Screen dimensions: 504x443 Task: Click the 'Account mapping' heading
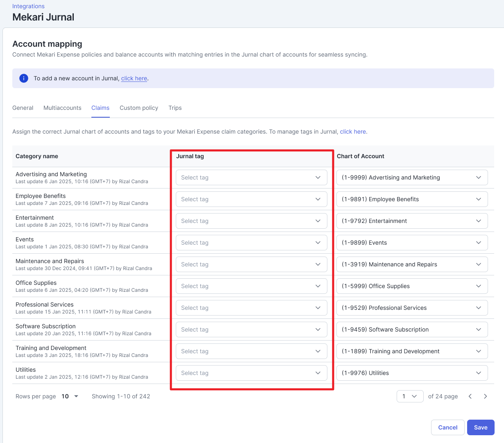click(x=47, y=44)
